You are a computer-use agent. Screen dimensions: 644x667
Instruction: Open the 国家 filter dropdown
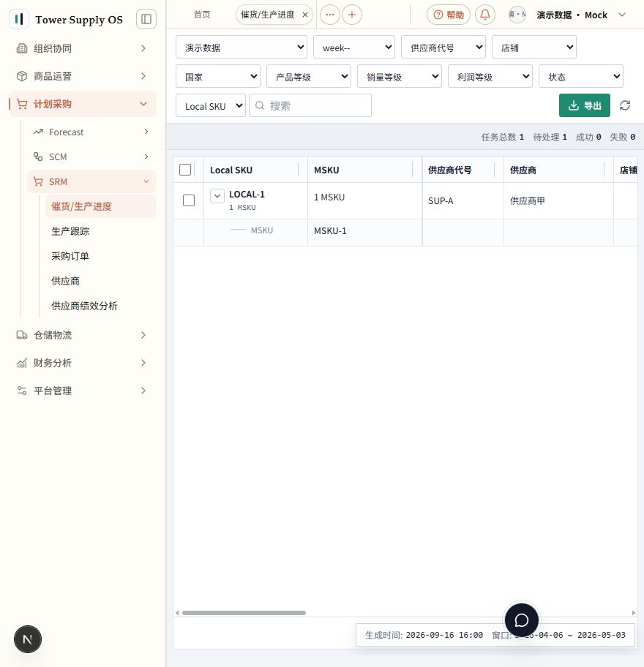(x=218, y=77)
